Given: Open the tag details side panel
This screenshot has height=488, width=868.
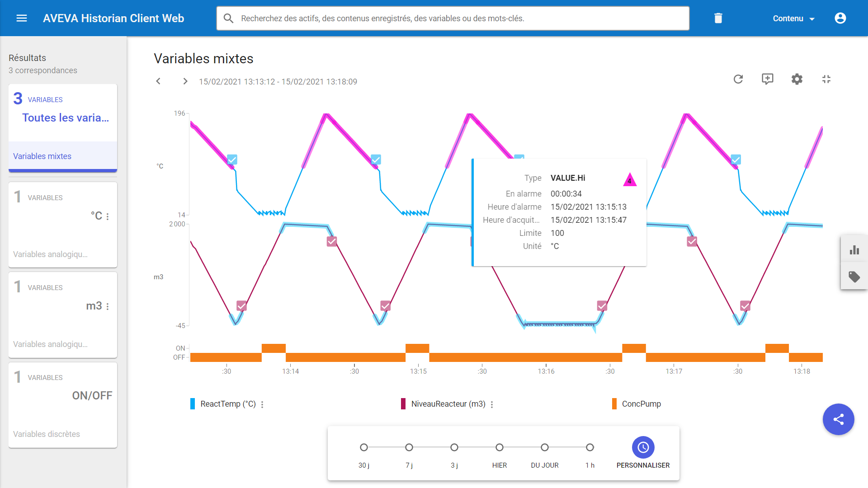Looking at the screenshot, I should click(854, 277).
